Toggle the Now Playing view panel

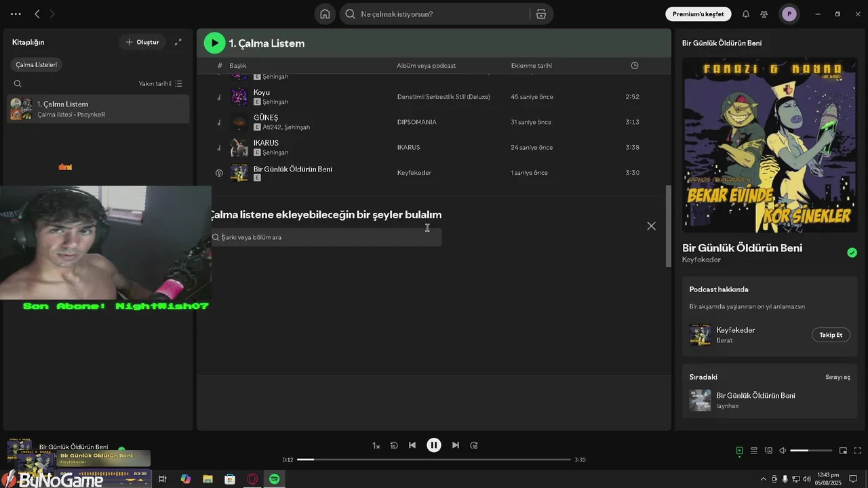(740, 451)
